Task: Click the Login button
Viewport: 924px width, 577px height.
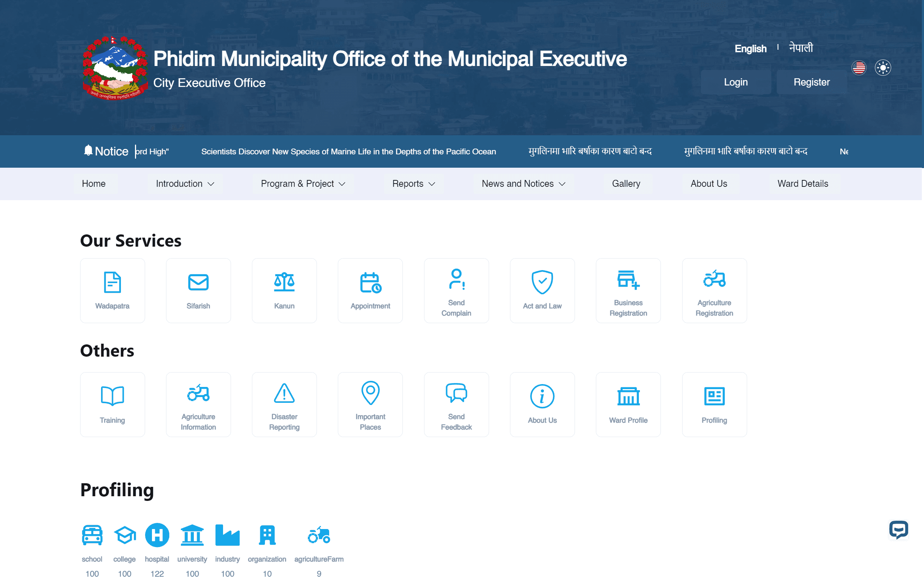Action: pos(735,82)
